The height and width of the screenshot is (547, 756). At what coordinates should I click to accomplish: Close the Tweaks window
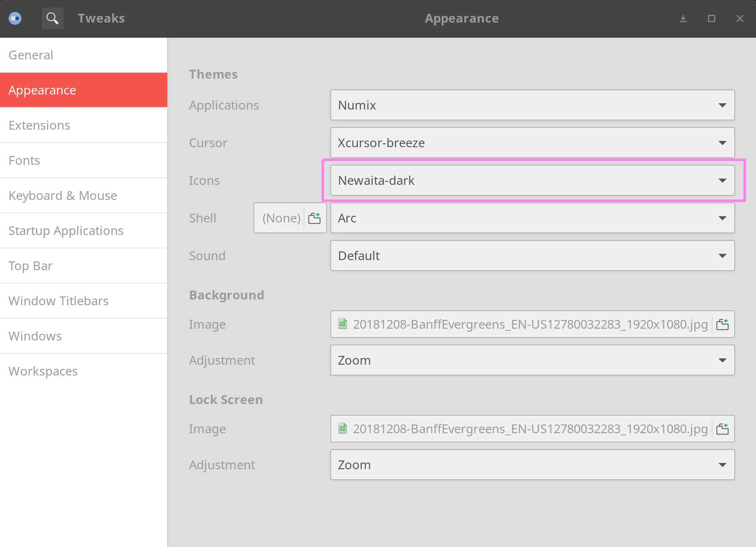[x=740, y=18]
